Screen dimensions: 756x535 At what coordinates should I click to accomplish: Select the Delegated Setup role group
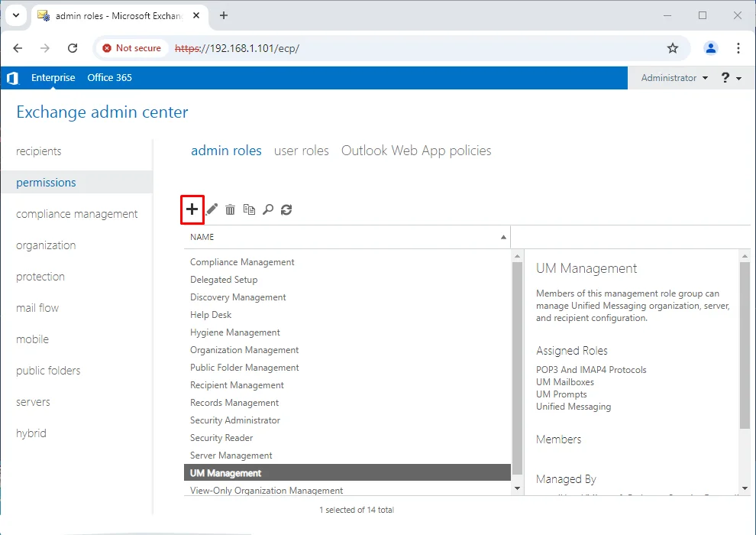[x=347, y=279]
